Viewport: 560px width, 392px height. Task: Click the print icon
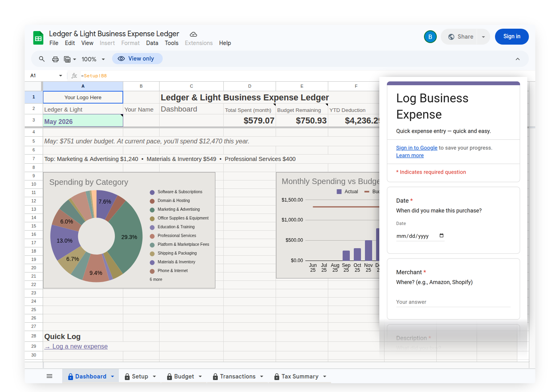click(x=55, y=59)
